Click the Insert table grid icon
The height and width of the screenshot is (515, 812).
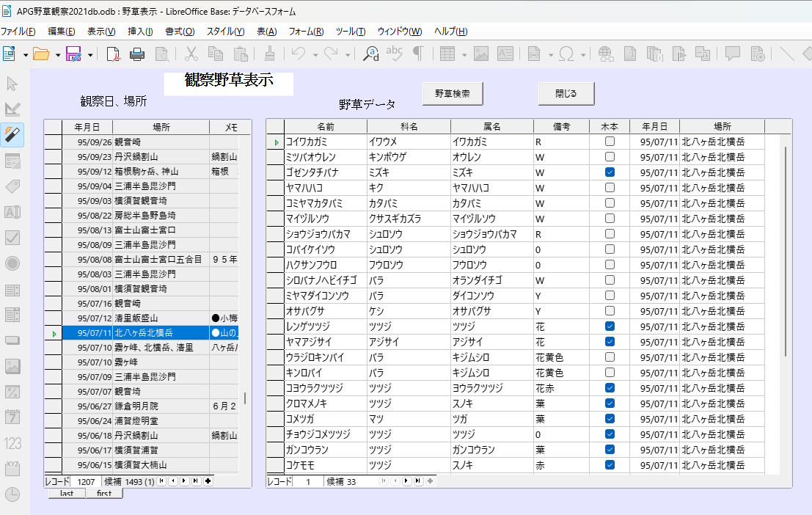pyautogui.click(x=447, y=54)
